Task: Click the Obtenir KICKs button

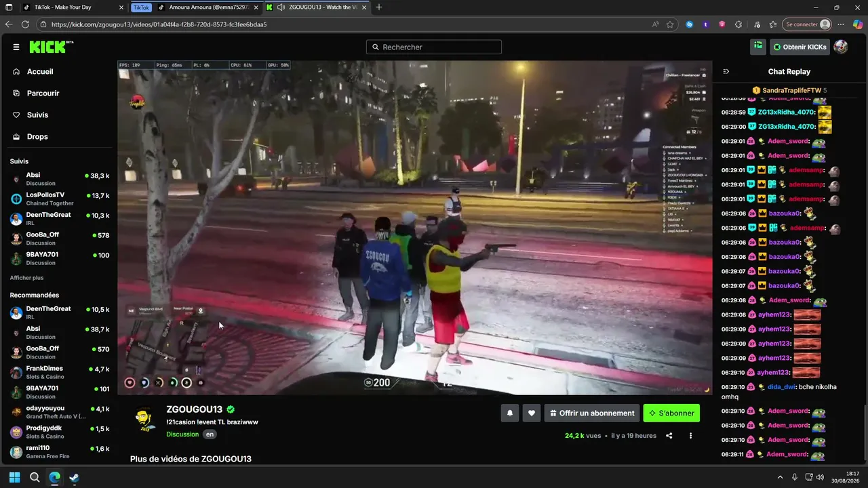Action: tap(800, 47)
